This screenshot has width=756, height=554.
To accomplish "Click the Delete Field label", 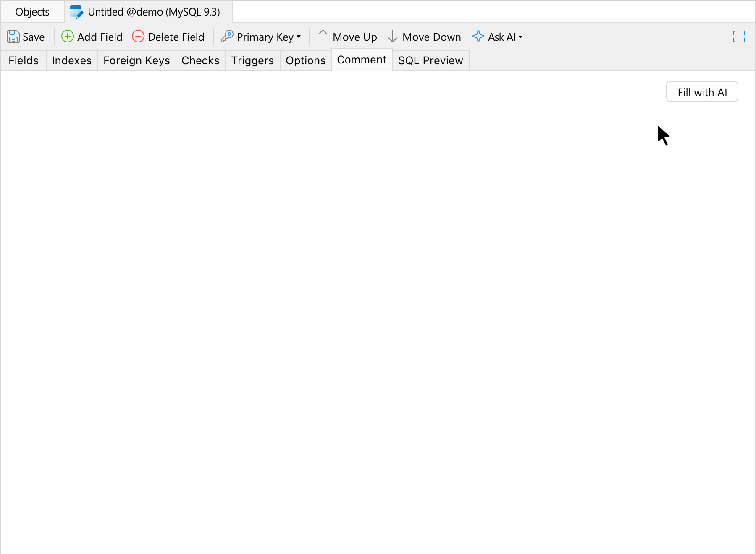I will pos(176,37).
